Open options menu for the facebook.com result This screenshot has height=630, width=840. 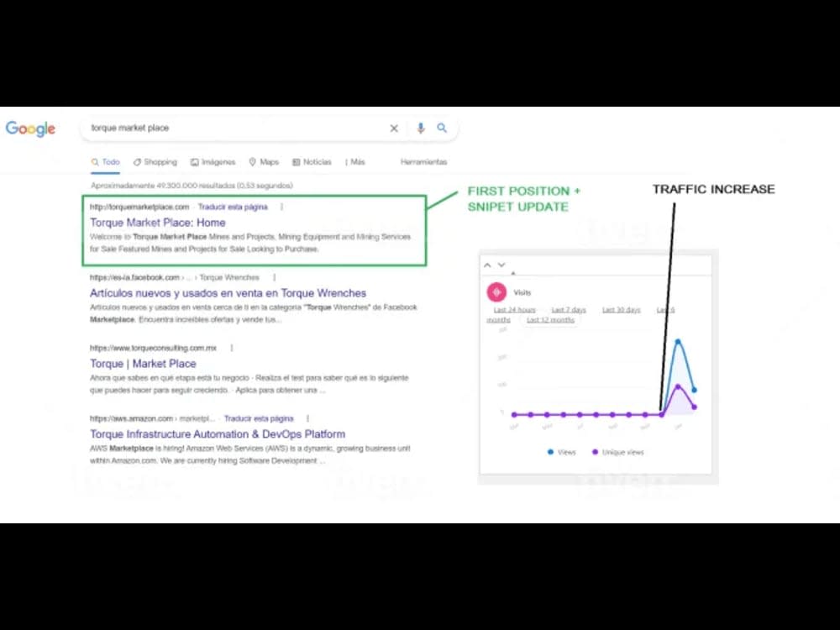click(x=275, y=277)
